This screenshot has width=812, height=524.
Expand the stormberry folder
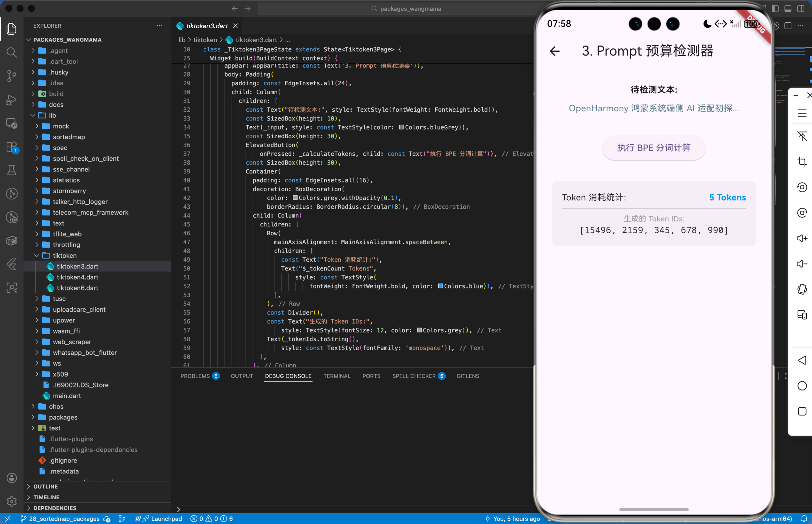click(x=69, y=191)
